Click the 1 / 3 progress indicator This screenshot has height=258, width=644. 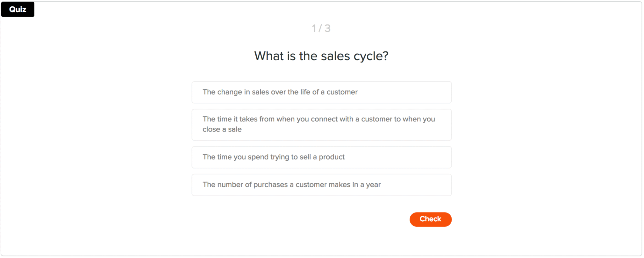click(321, 28)
